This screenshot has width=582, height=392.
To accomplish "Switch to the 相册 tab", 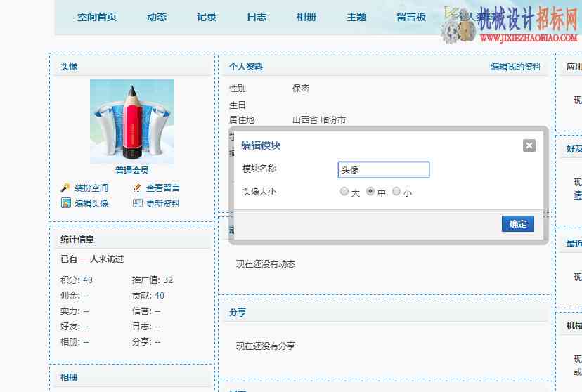I will pos(306,17).
